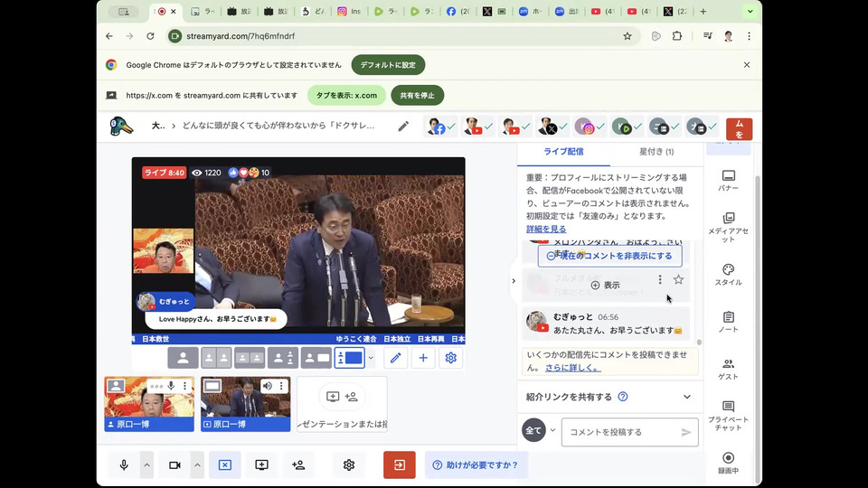Open microphone options arrow beside mic
This screenshot has width=868, height=488.
point(146,465)
